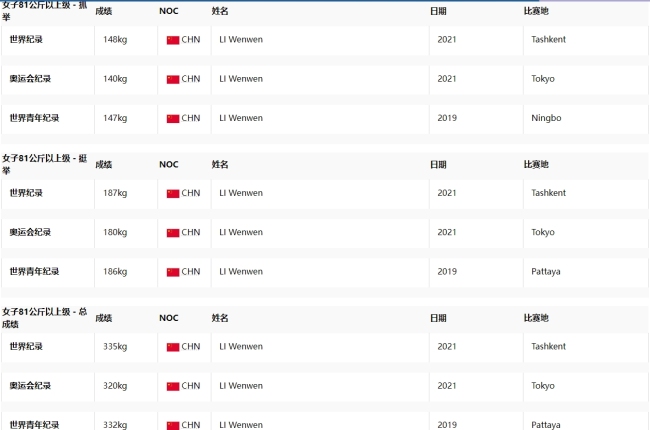Click the NOC column header in 挺举 table
Viewport: 650px width, 430px height.
tap(168, 164)
